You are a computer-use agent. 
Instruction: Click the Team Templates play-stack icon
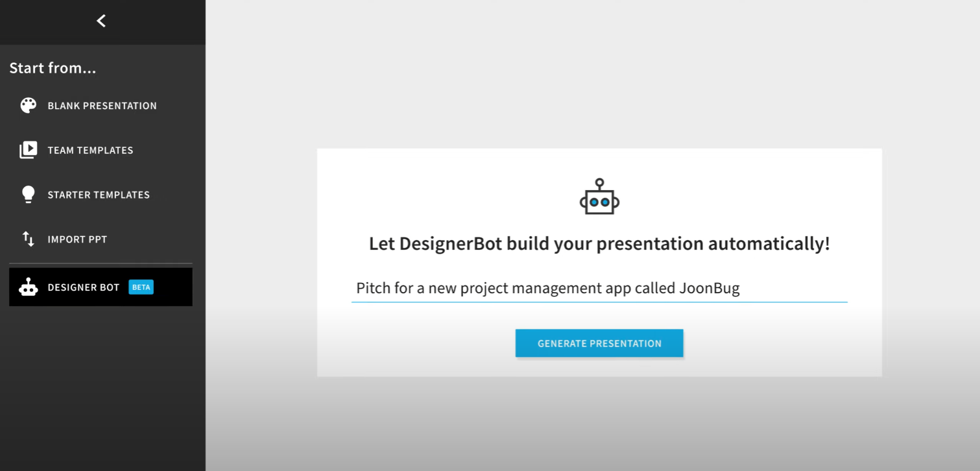[29, 150]
